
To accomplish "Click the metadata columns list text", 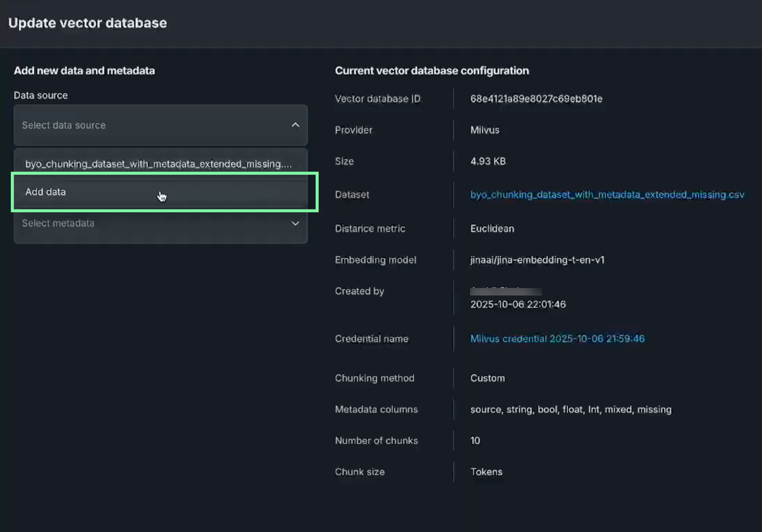I will (x=570, y=410).
